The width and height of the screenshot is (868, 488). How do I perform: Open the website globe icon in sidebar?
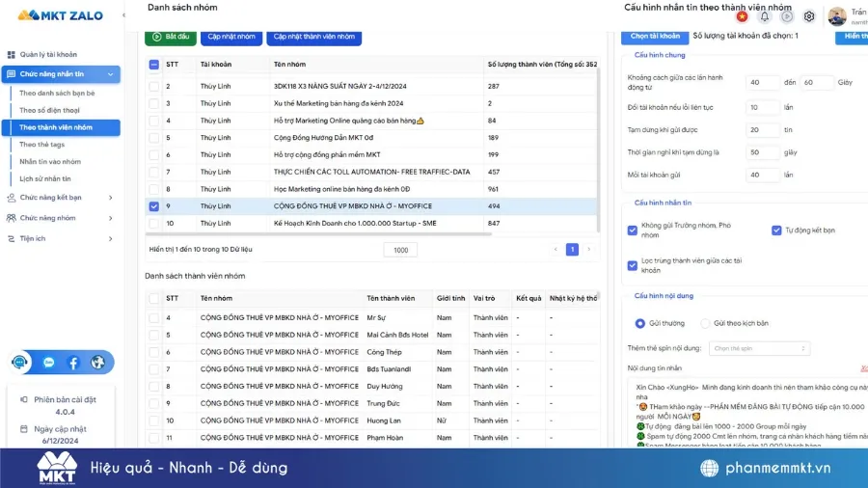click(x=97, y=363)
